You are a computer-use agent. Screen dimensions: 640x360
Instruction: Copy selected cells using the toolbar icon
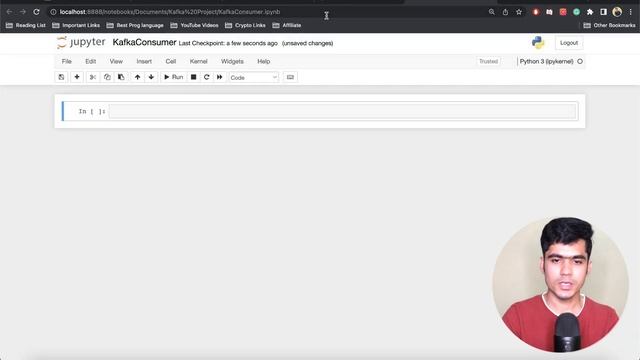point(107,77)
